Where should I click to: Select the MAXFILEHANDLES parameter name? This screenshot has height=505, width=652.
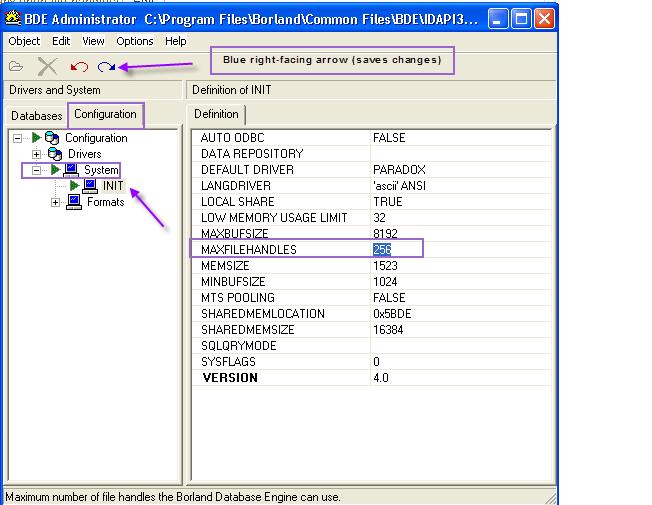tap(249, 250)
